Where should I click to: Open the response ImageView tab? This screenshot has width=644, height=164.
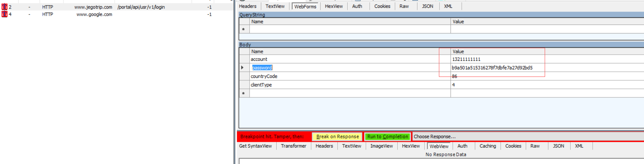point(381,146)
